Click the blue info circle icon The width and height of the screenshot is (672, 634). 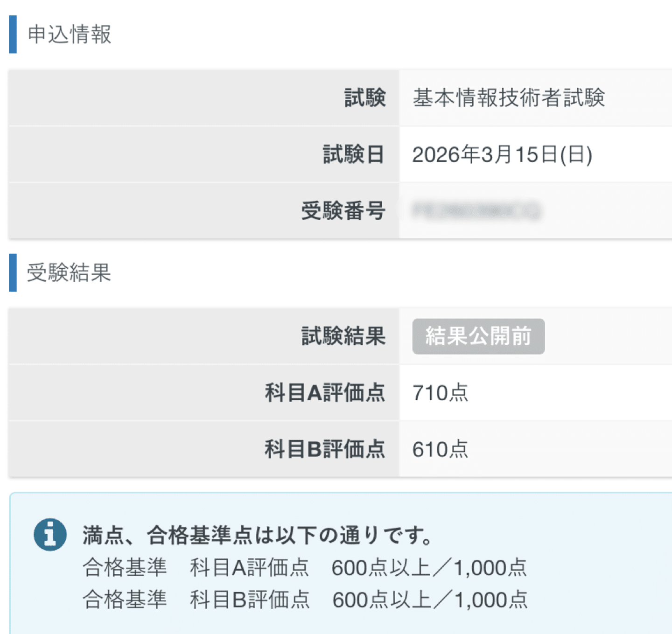(x=50, y=534)
